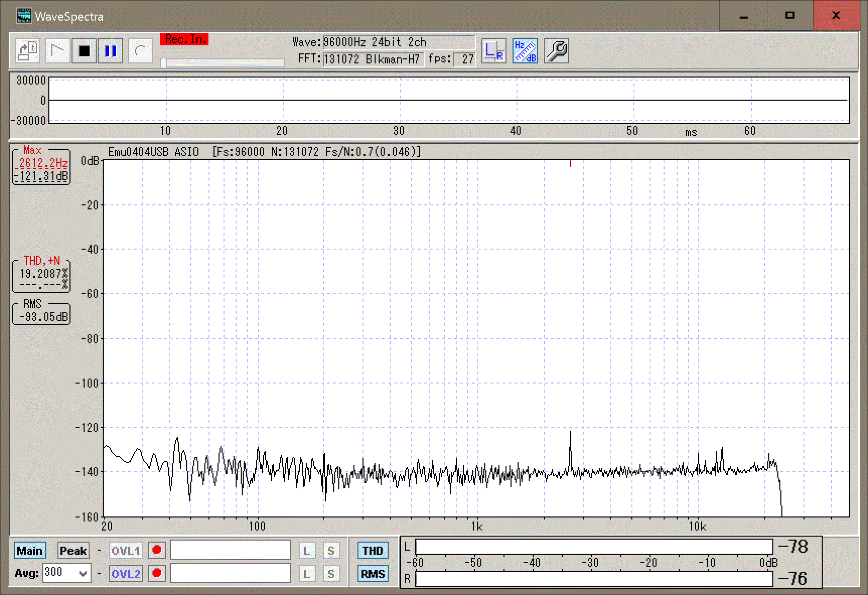Click the red Rec. In. indicator

click(x=184, y=39)
